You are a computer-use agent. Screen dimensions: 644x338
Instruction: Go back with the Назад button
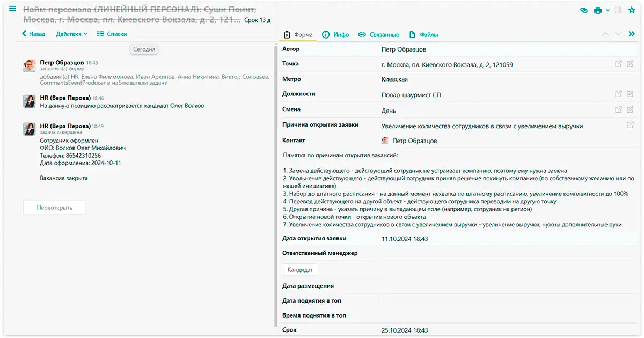33,34
